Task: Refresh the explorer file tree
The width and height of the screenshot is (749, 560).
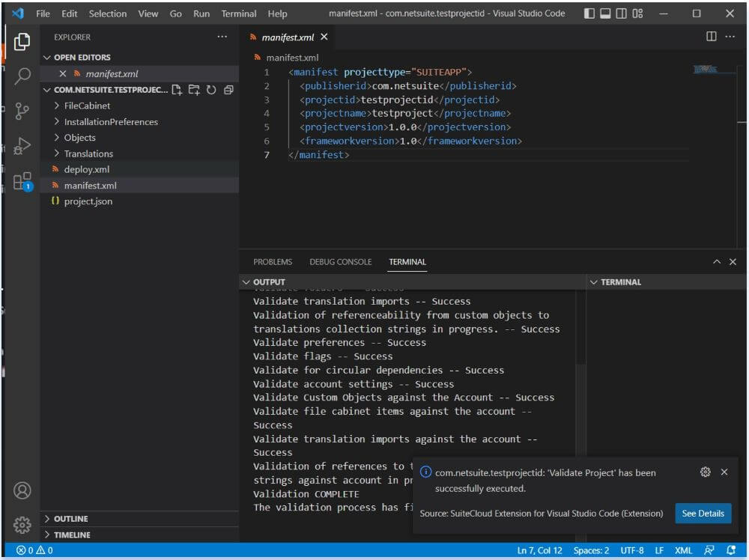Action: pos(211,90)
